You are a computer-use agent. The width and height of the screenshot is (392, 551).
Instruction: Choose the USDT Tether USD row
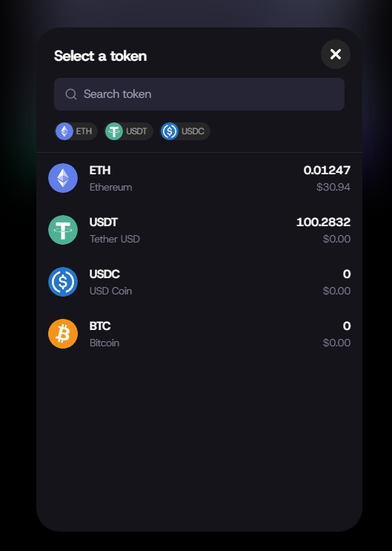click(x=199, y=230)
